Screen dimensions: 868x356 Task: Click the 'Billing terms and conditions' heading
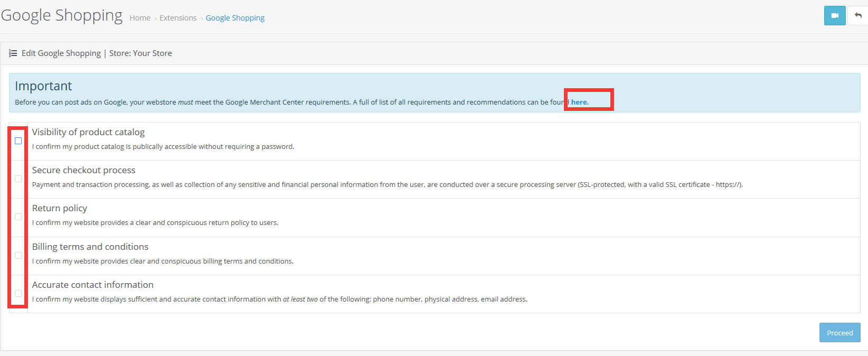90,247
